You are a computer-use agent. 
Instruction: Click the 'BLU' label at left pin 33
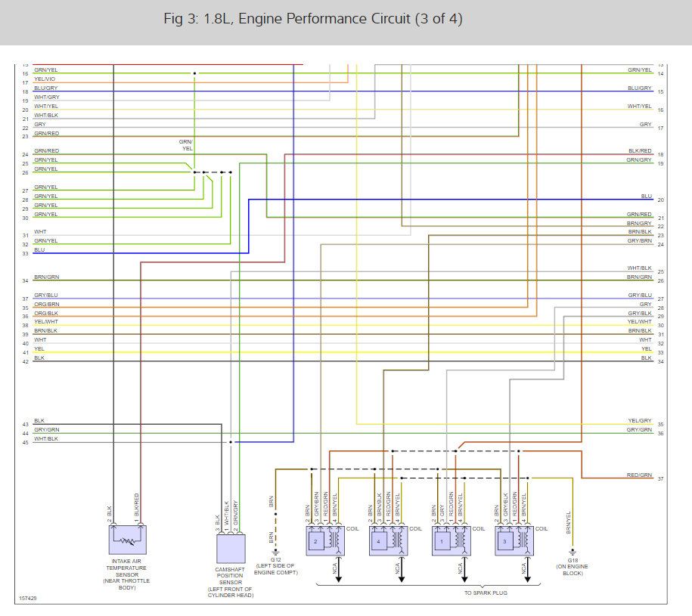pyautogui.click(x=39, y=249)
